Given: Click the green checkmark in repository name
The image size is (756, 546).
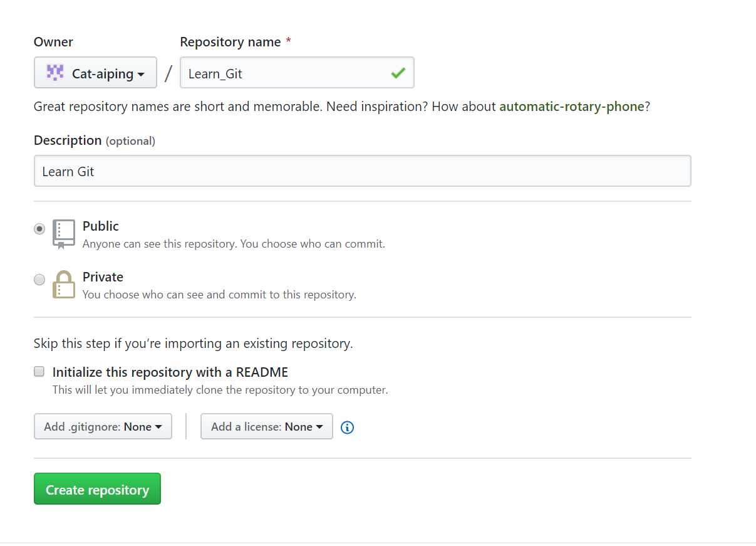Looking at the screenshot, I should pyautogui.click(x=398, y=73).
